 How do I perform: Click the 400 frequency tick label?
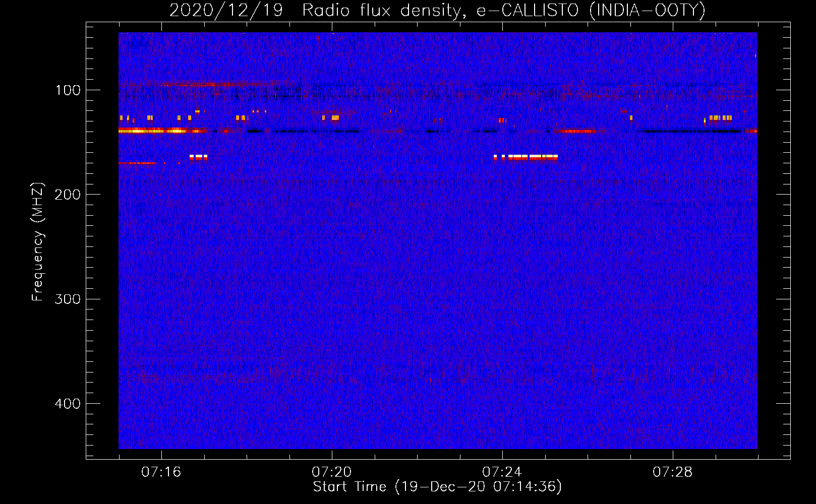(68, 404)
